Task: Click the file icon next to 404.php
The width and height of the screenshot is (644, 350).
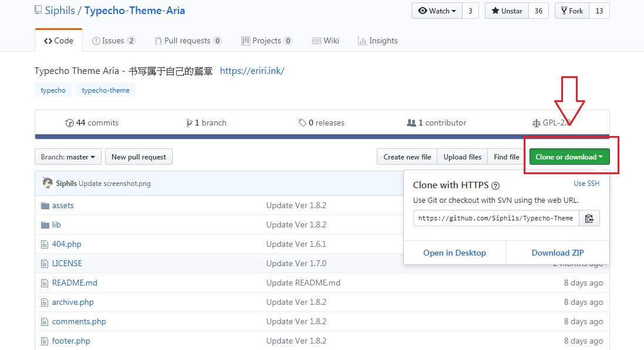Action: click(45, 244)
